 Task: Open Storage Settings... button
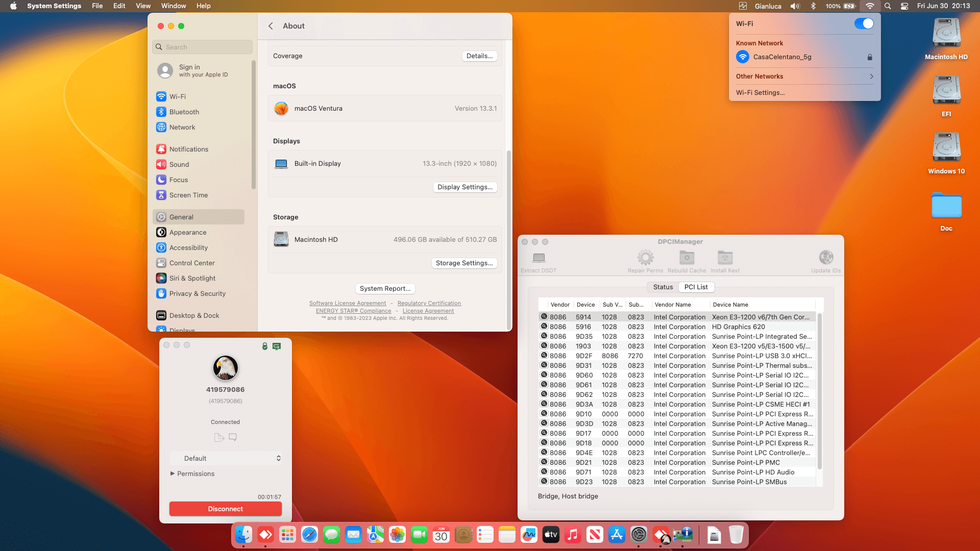(x=464, y=263)
